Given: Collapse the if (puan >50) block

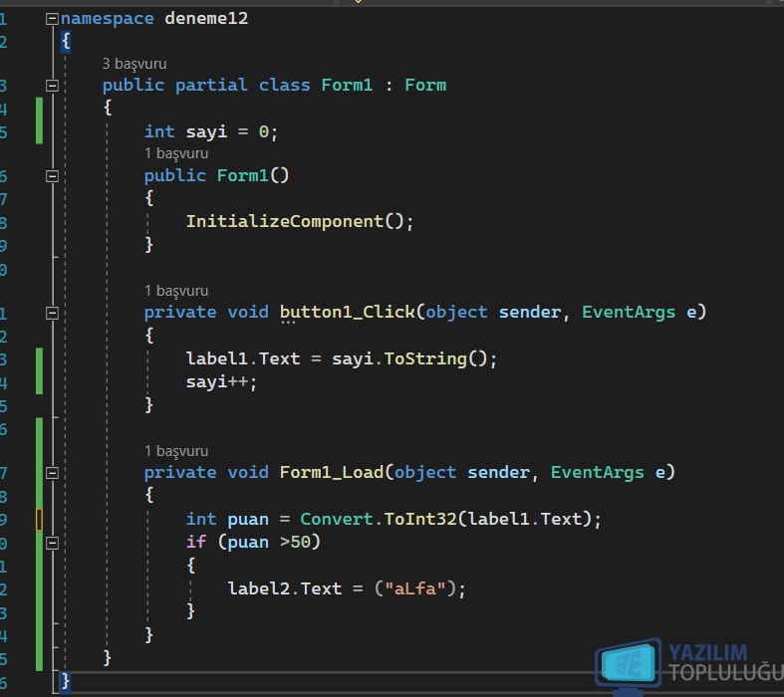Looking at the screenshot, I should pos(52,543).
